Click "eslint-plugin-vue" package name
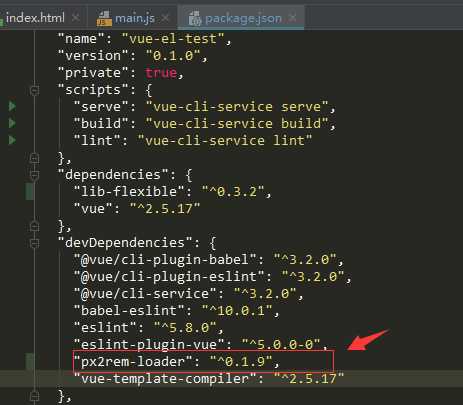463x405 pixels. (149, 344)
